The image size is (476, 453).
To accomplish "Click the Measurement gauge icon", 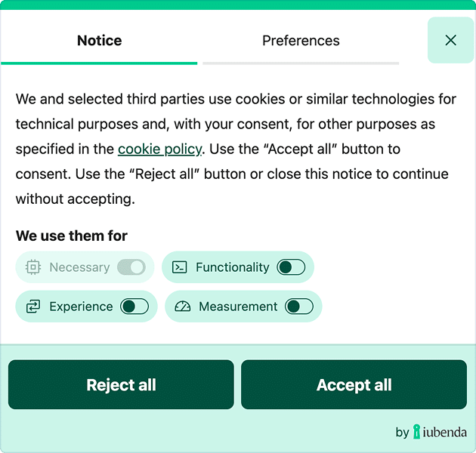I will click(183, 307).
